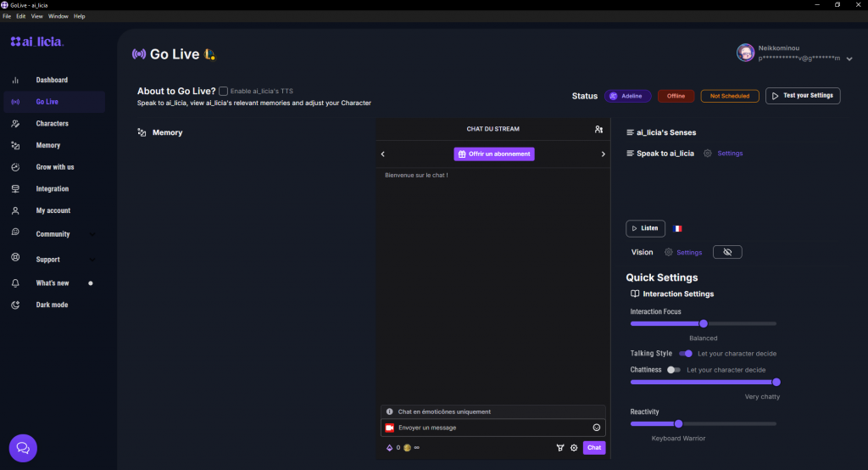Viewport: 868px width, 470px height.
Task: Open the floating support chat bubble
Action: tap(23, 447)
